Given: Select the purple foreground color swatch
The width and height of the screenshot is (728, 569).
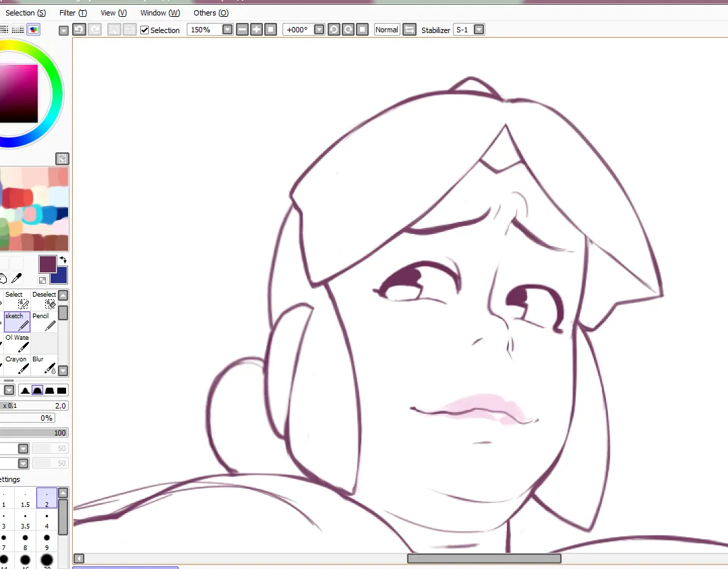Looking at the screenshot, I should [x=47, y=264].
